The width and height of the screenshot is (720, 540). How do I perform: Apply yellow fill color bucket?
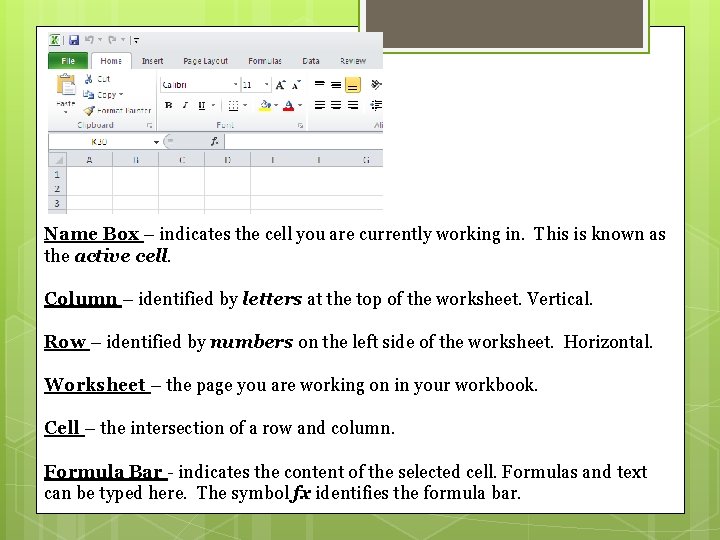tap(265, 106)
